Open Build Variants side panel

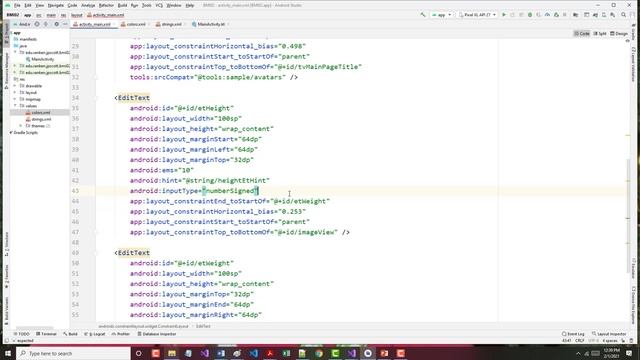coord(6,310)
